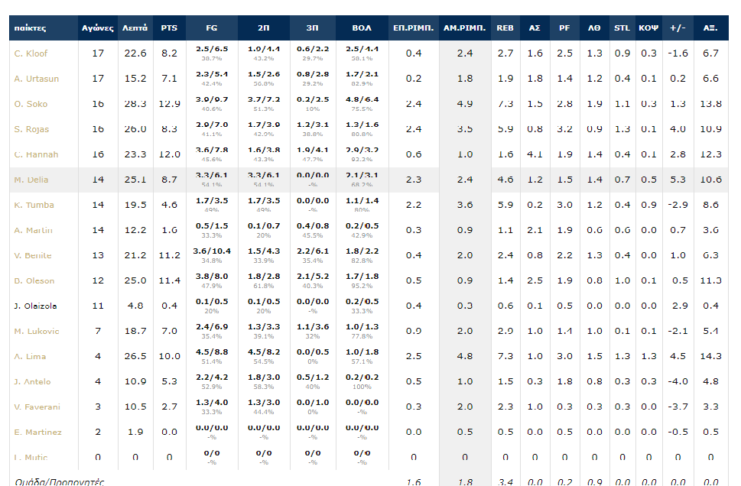741x486 pixels.
Task: Open A. Lima player profile
Action: [29, 356]
